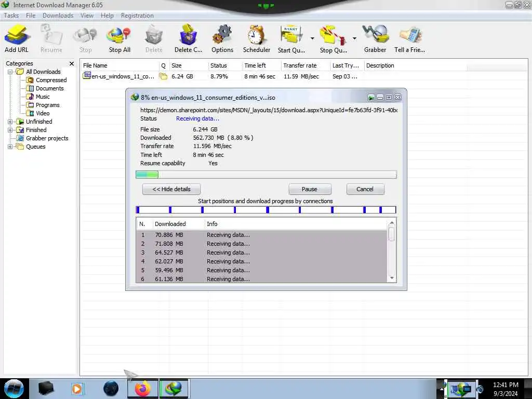Close the Categories panel
The width and height of the screenshot is (532, 399).
pyautogui.click(x=72, y=63)
